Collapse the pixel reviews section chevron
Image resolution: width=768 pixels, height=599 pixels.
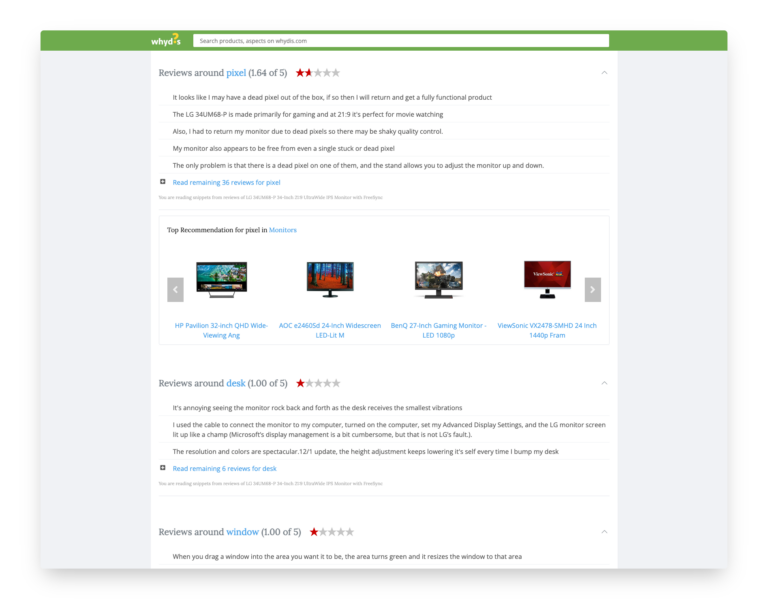[x=604, y=72]
